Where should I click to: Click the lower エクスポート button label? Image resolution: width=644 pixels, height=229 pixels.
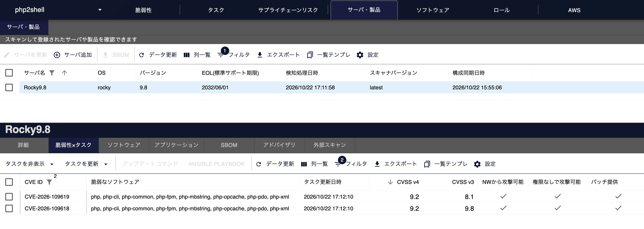(x=401, y=164)
